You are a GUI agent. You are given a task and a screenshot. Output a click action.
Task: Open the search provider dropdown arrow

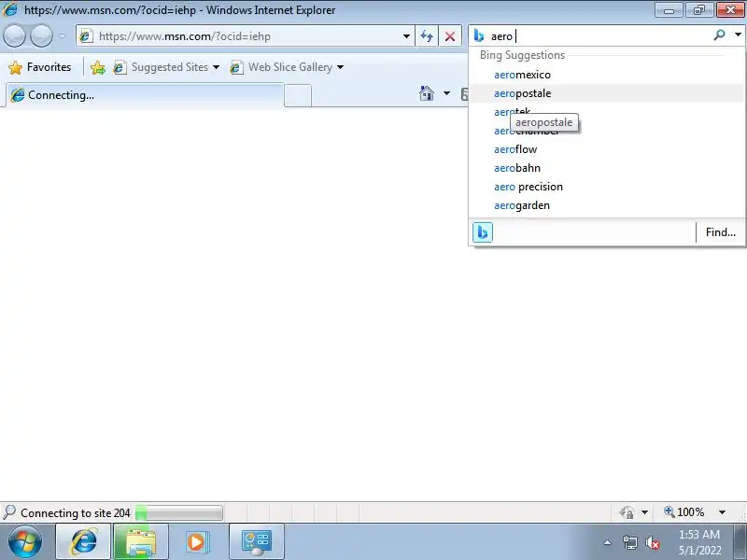pos(738,35)
